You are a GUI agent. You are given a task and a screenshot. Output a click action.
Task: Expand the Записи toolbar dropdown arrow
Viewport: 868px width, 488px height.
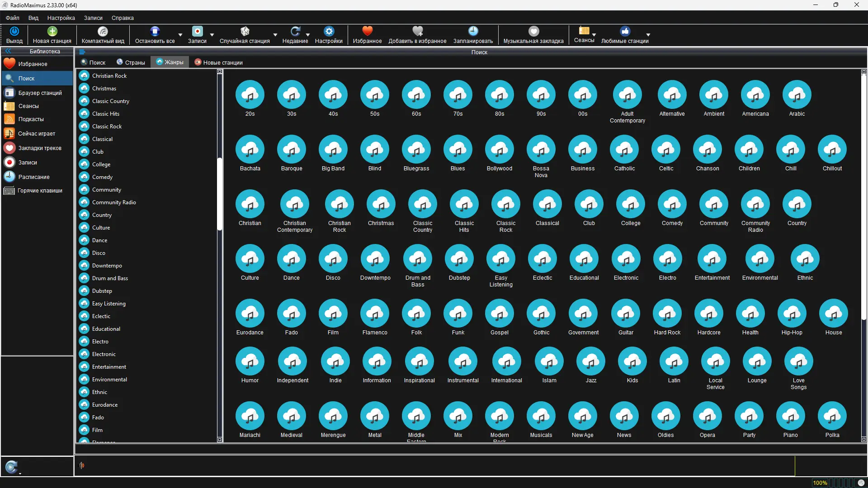click(x=212, y=35)
